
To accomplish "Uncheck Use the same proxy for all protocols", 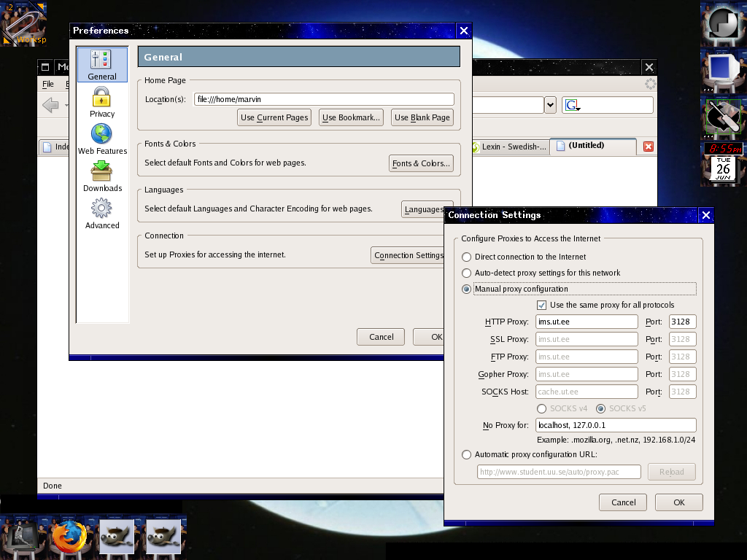I will pyautogui.click(x=541, y=306).
